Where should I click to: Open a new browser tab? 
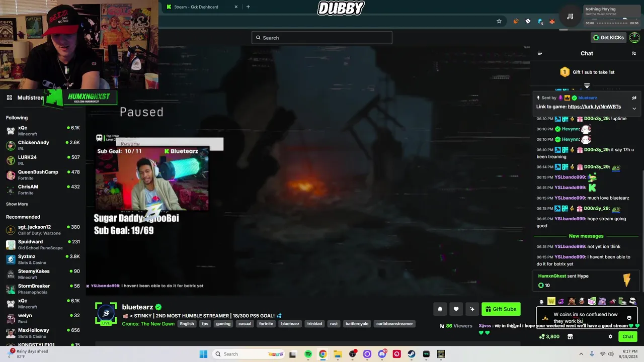[x=248, y=7]
